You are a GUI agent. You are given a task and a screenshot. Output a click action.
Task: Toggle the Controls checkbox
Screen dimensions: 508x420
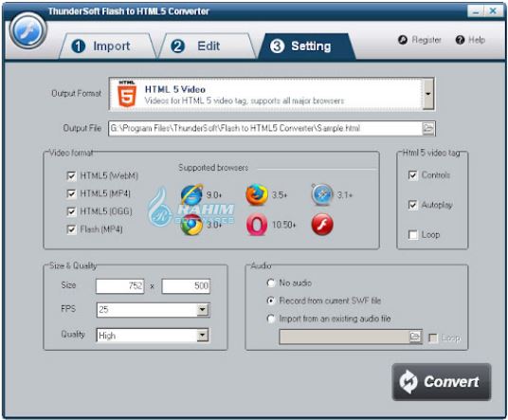click(413, 175)
